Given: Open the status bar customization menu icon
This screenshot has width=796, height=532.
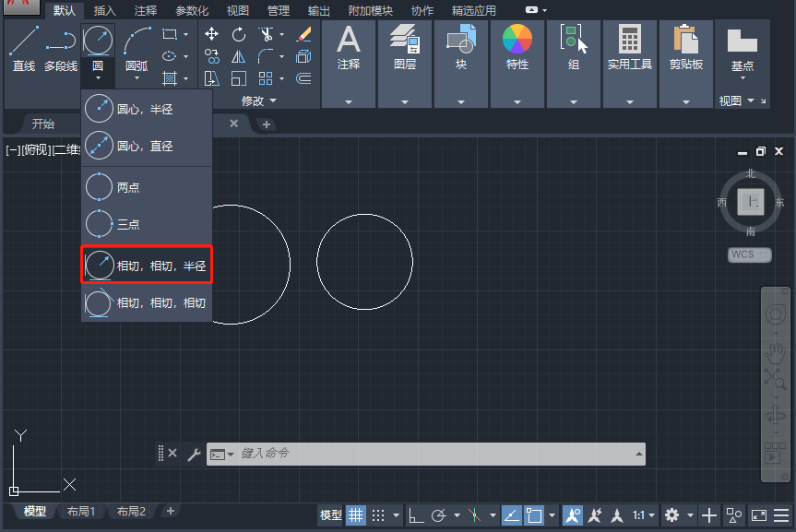Looking at the screenshot, I should [x=781, y=515].
